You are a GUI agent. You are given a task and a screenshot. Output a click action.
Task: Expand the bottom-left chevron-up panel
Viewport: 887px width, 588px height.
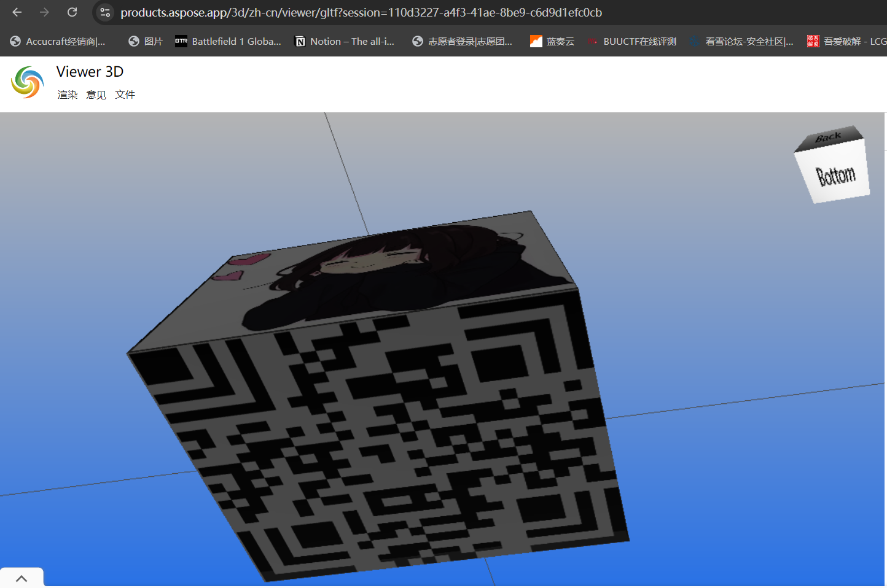coord(21,578)
